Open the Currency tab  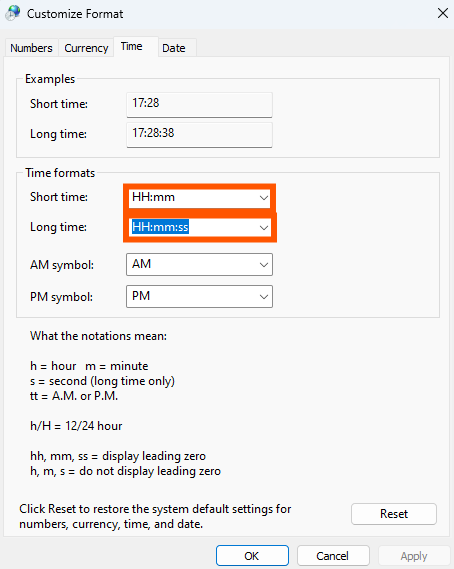coord(86,48)
